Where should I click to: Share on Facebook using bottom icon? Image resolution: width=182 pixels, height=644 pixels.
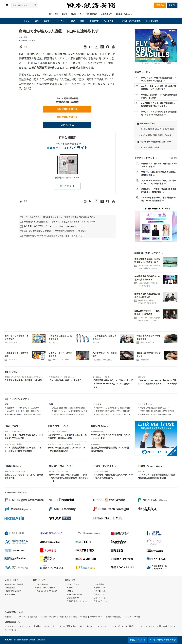[x=107, y=201]
